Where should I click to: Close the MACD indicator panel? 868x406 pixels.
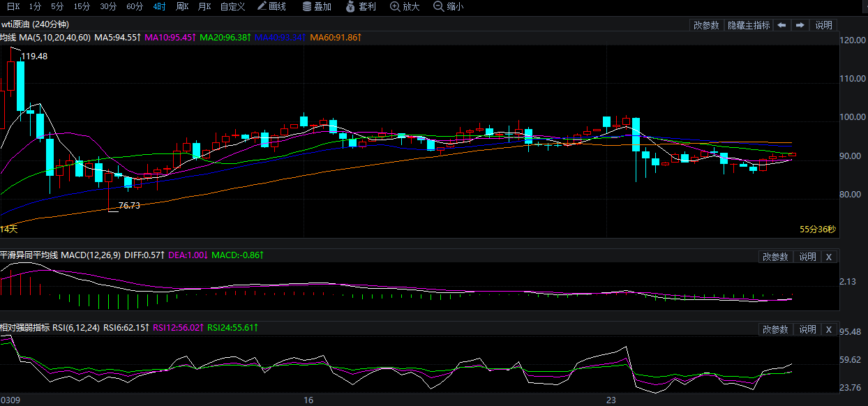coord(828,257)
